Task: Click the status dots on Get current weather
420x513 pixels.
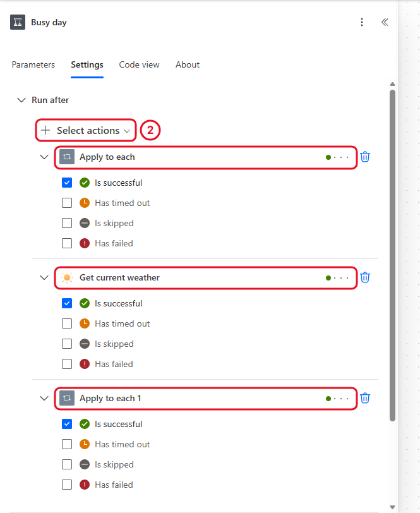Action: (x=337, y=278)
